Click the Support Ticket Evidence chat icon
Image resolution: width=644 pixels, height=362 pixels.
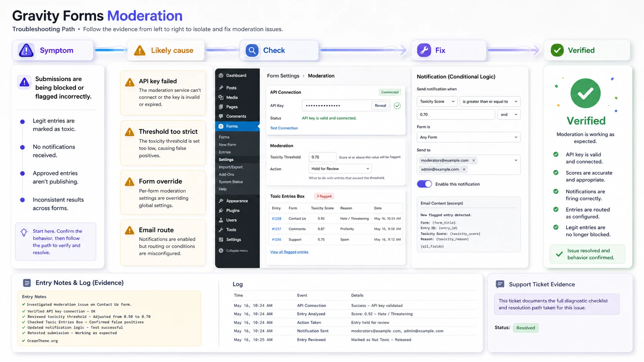pyautogui.click(x=500, y=284)
